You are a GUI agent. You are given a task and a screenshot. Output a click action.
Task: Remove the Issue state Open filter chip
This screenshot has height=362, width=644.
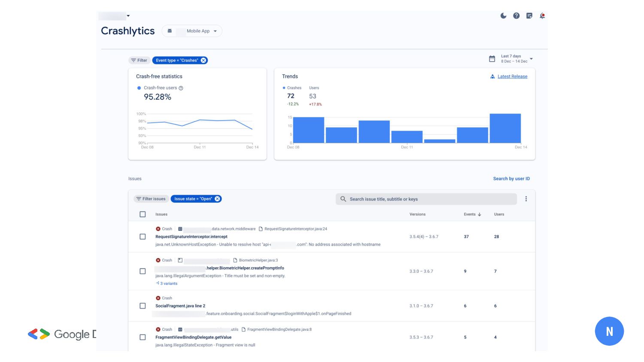pyautogui.click(x=217, y=199)
